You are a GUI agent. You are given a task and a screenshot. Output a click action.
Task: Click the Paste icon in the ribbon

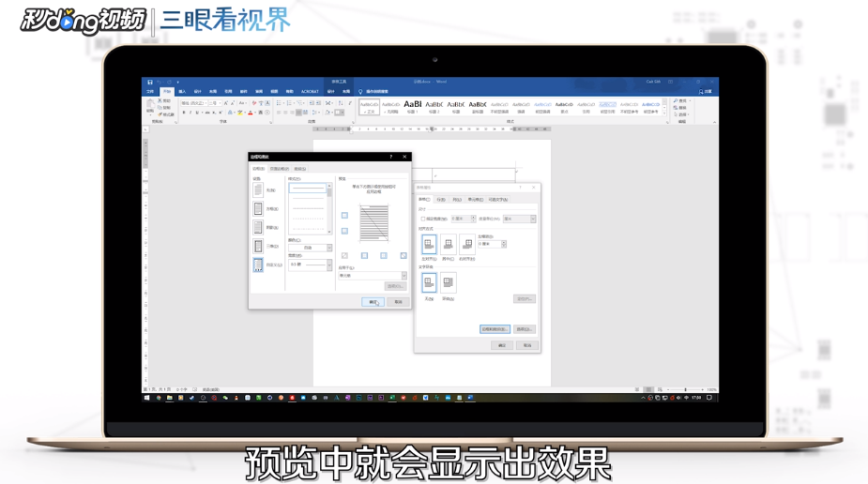coord(150,104)
